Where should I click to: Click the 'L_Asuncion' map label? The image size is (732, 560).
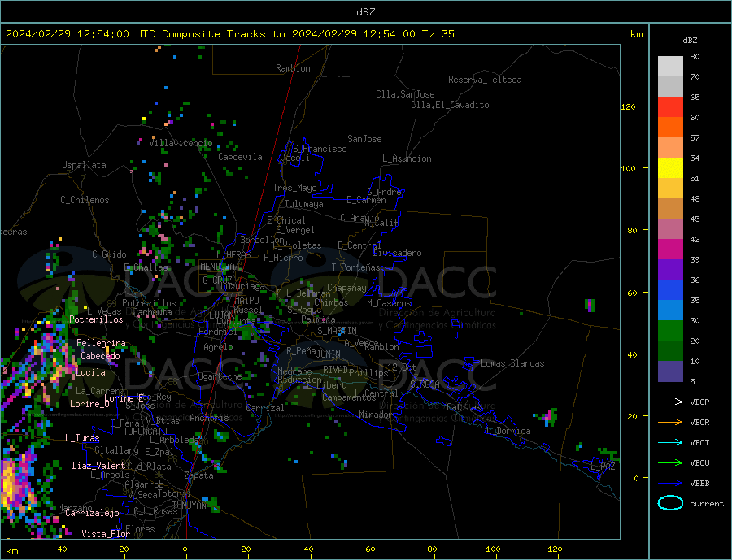pos(407,158)
